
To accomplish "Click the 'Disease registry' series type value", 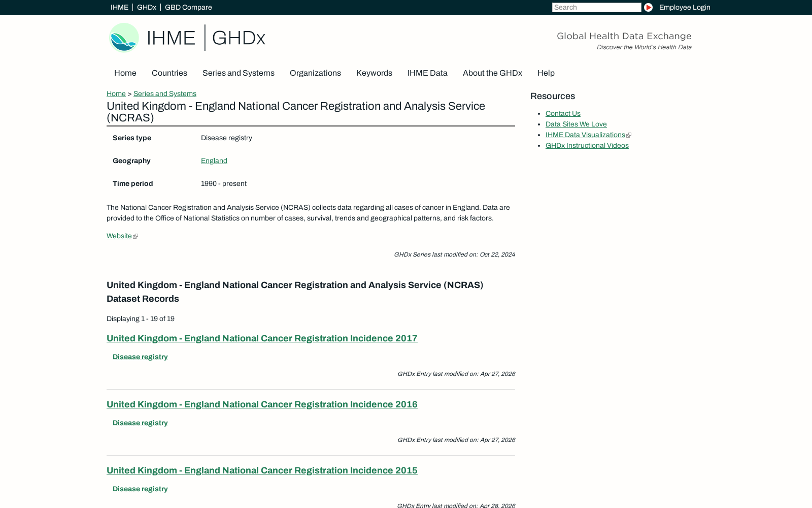I will click(226, 138).
